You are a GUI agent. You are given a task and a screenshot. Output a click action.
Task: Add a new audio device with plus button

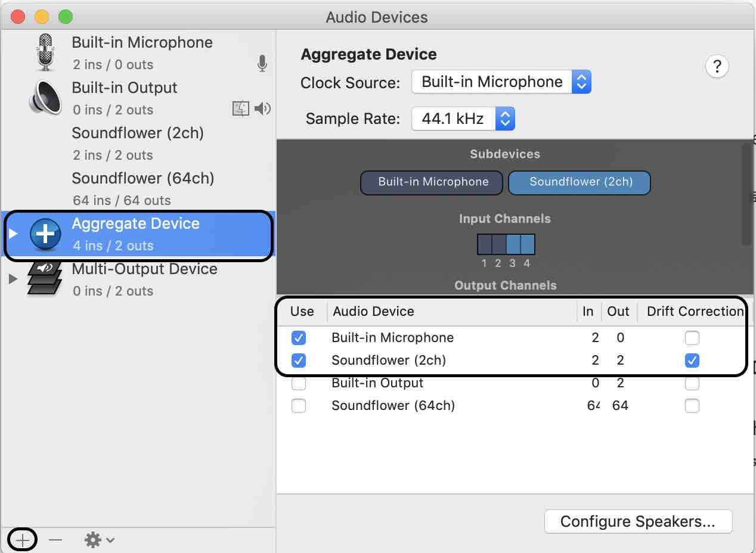(23, 540)
